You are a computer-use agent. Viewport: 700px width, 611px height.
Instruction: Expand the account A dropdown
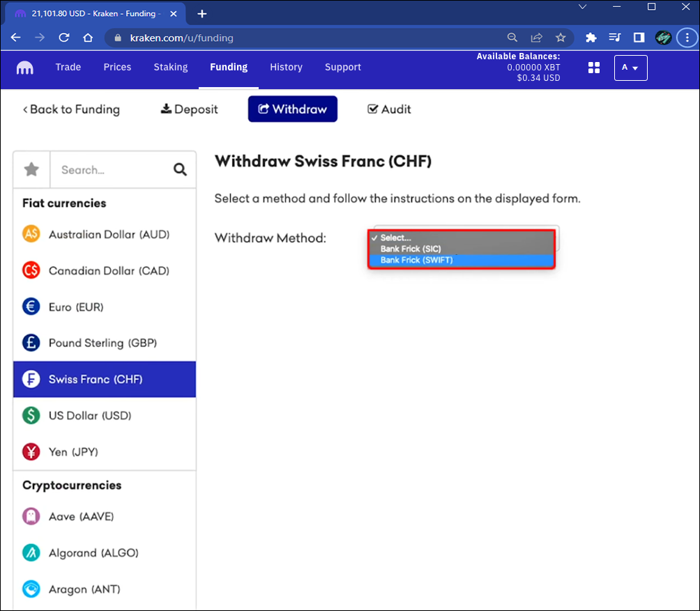tap(630, 68)
